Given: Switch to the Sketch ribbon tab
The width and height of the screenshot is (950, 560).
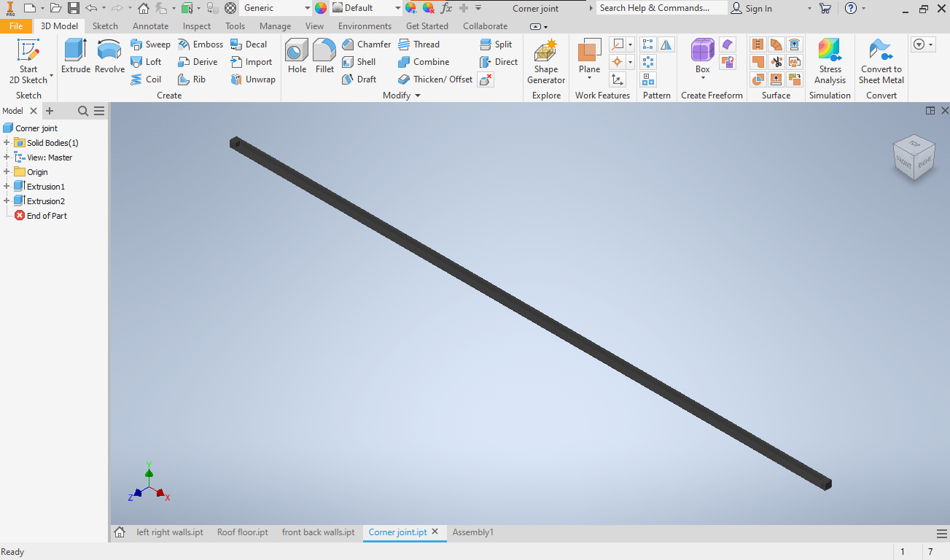Looking at the screenshot, I should pyautogui.click(x=105, y=26).
